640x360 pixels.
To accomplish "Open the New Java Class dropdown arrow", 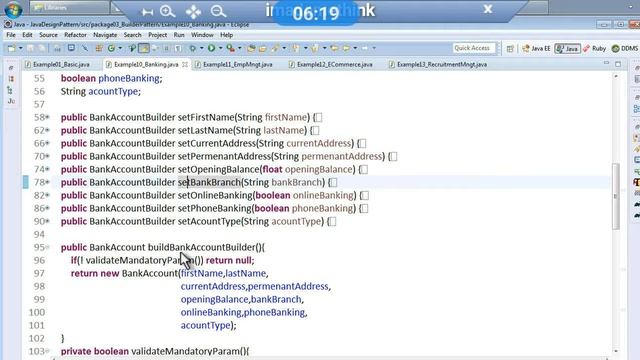I will (120, 48).
